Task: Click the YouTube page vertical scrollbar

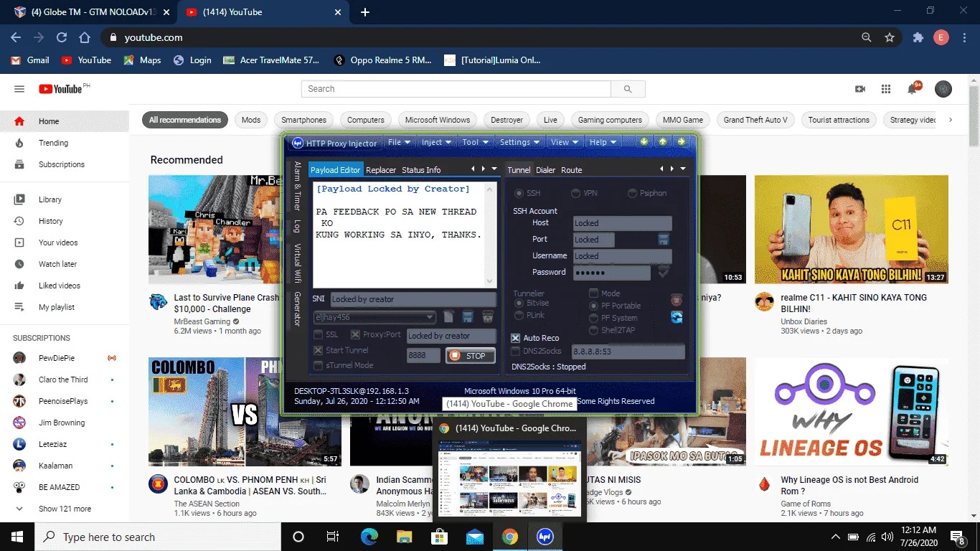Action: click(x=974, y=298)
